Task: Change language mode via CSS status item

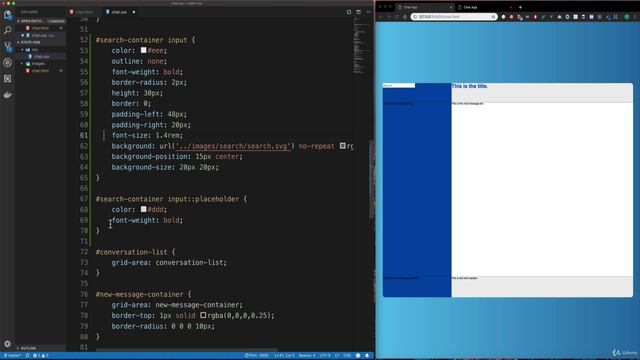Action: pos(347,356)
